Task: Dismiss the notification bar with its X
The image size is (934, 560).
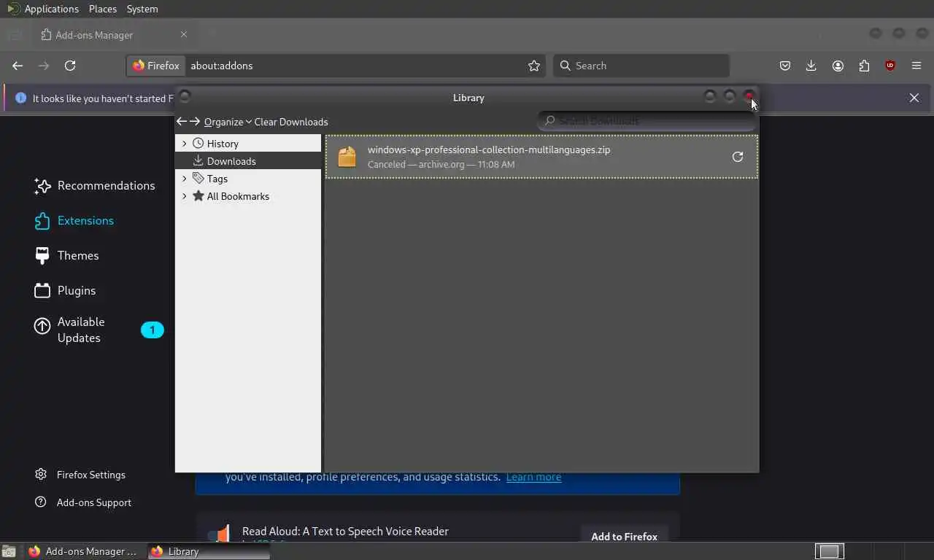Action: (914, 98)
